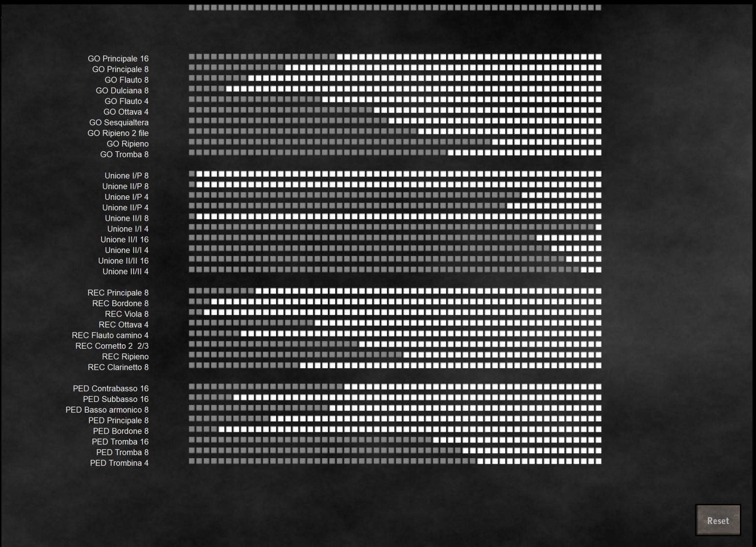Screen dimensions: 756x547
Task: Click the Reset button
Action: (x=718, y=521)
